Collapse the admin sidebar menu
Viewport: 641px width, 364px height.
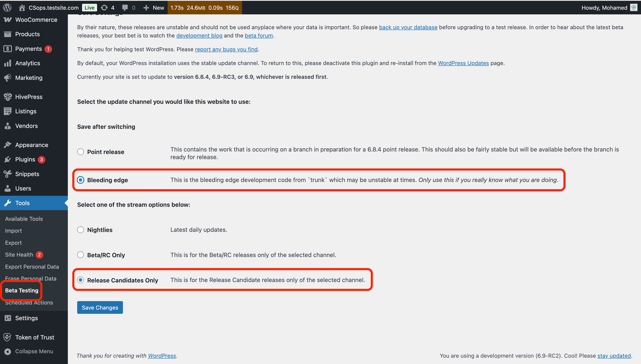34,351
